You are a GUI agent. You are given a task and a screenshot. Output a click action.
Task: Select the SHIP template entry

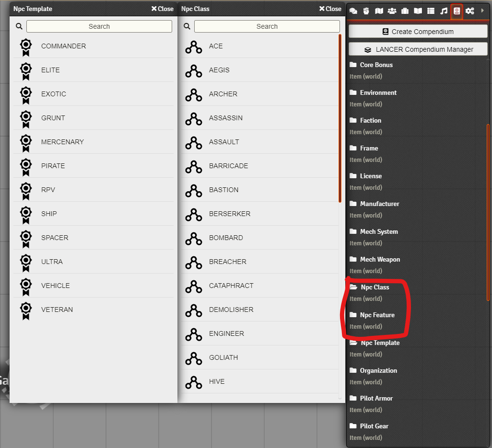pyautogui.click(x=94, y=214)
